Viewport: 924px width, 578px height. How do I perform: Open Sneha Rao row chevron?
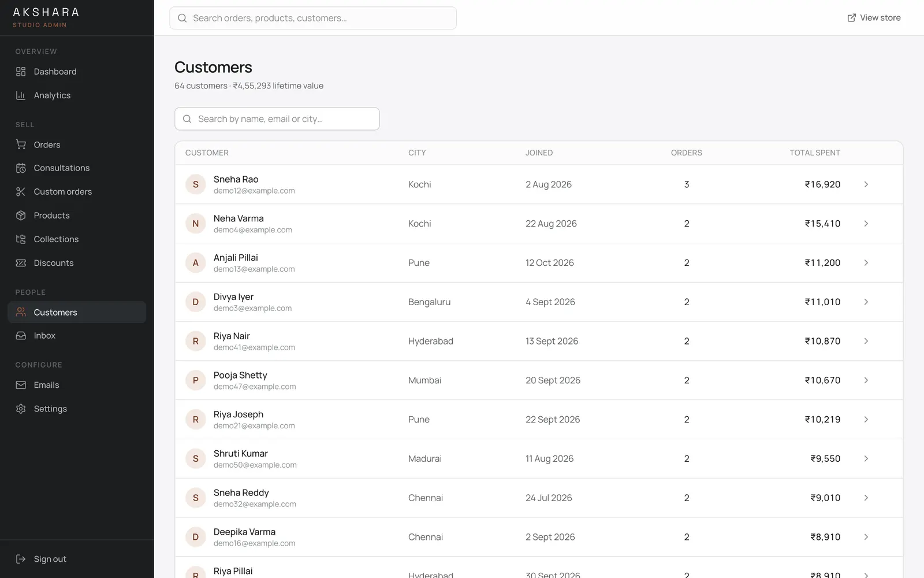[x=866, y=184]
